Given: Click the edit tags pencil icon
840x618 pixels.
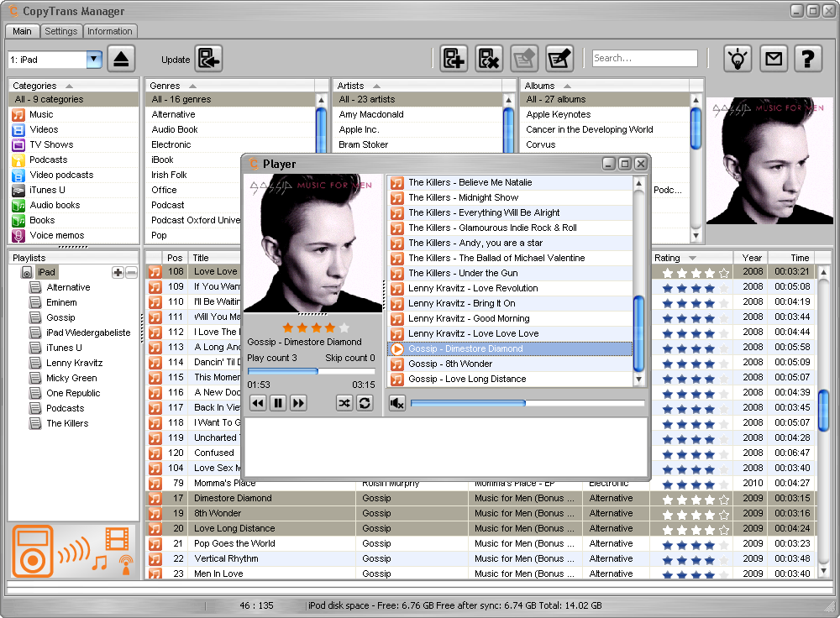Looking at the screenshot, I should pos(559,59).
